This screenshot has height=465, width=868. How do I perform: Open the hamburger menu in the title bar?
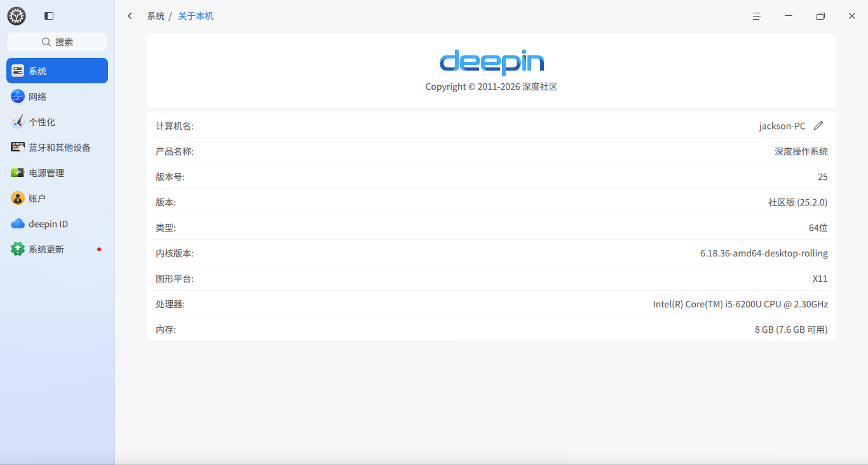757,16
